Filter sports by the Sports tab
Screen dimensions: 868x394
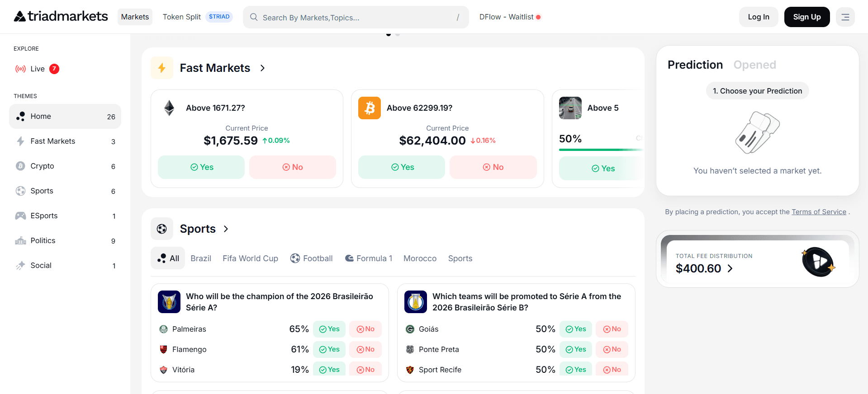(x=460, y=258)
